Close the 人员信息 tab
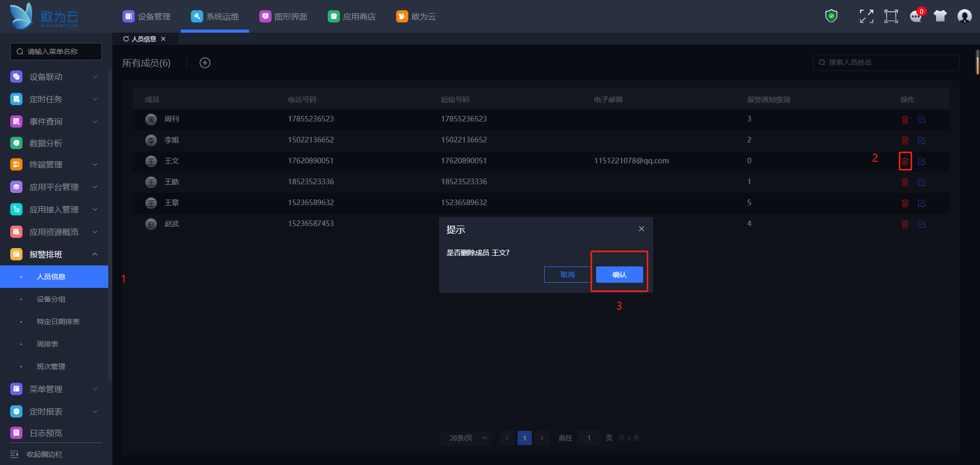 [x=163, y=39]
